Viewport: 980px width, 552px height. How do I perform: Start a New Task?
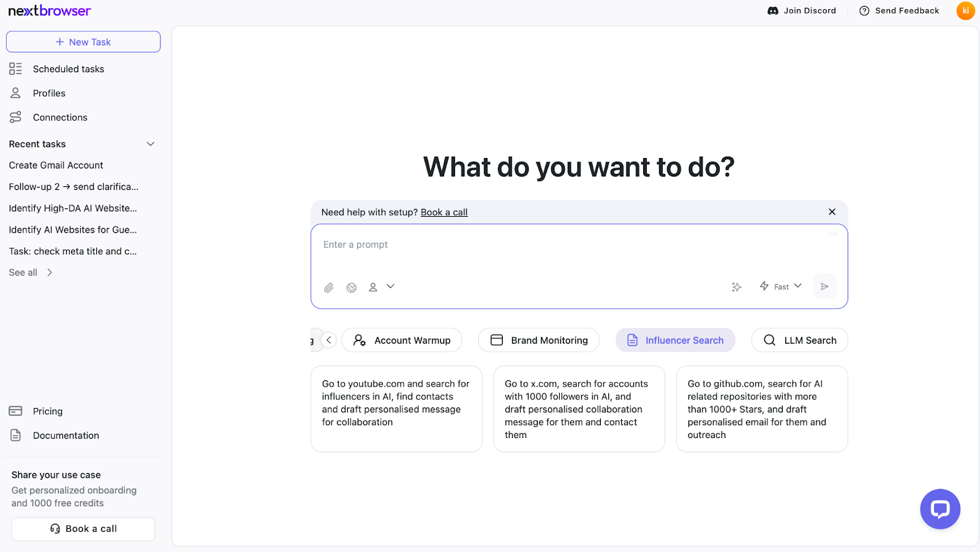[83, 42]
